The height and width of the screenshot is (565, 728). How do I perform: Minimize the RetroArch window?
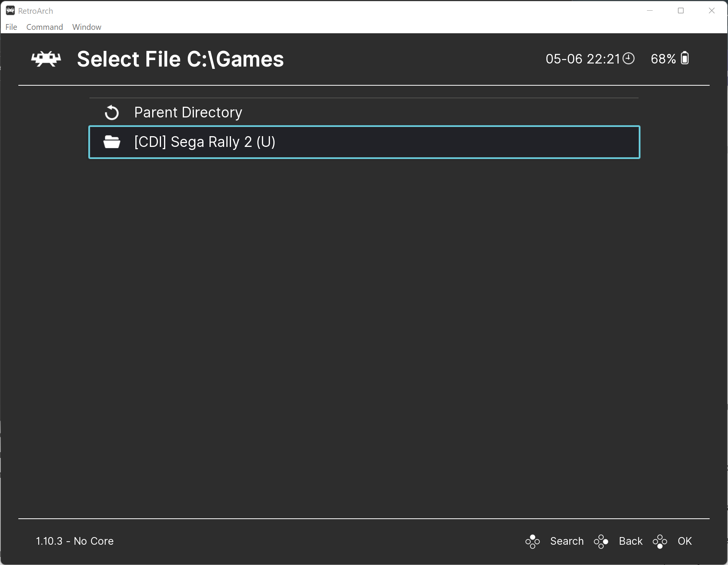pos(650,11)
